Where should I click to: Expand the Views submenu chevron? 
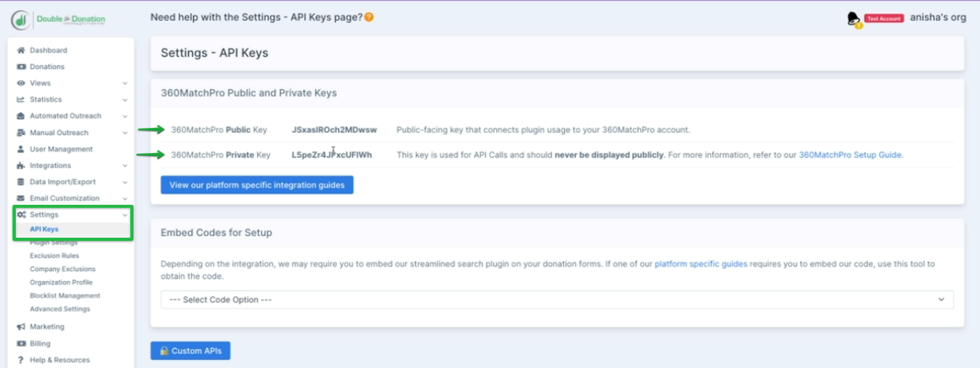(x=125, y=83)
